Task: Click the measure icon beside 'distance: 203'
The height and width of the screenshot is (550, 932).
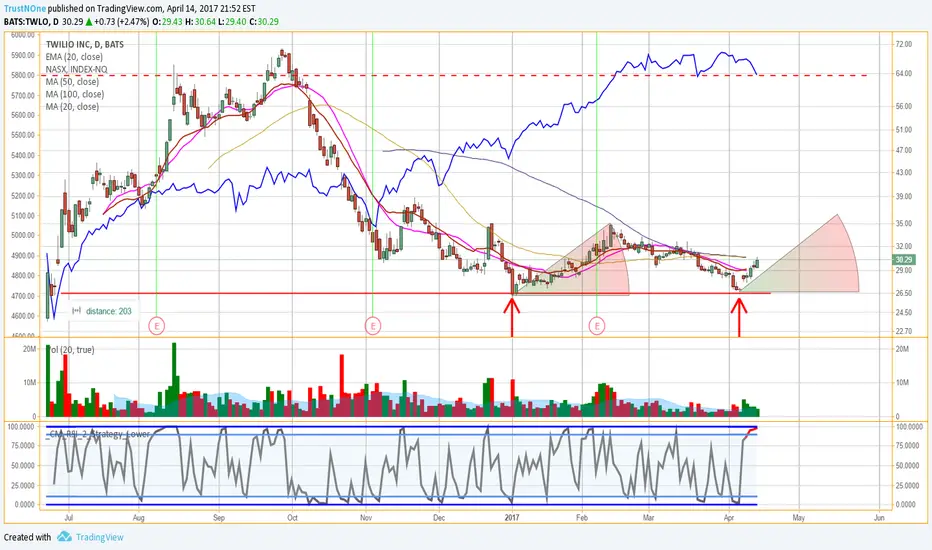Action: (77, 311)
